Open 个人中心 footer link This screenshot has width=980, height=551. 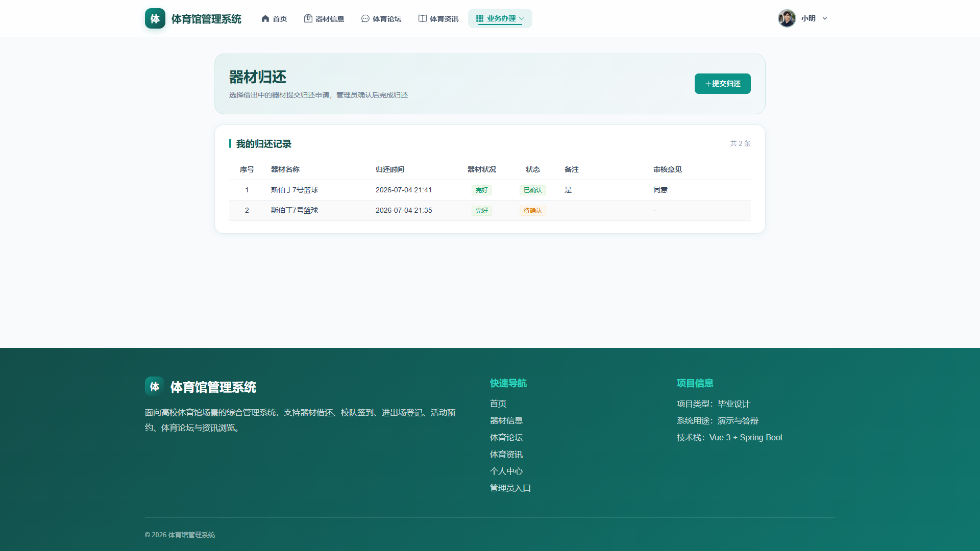[506, 471]
